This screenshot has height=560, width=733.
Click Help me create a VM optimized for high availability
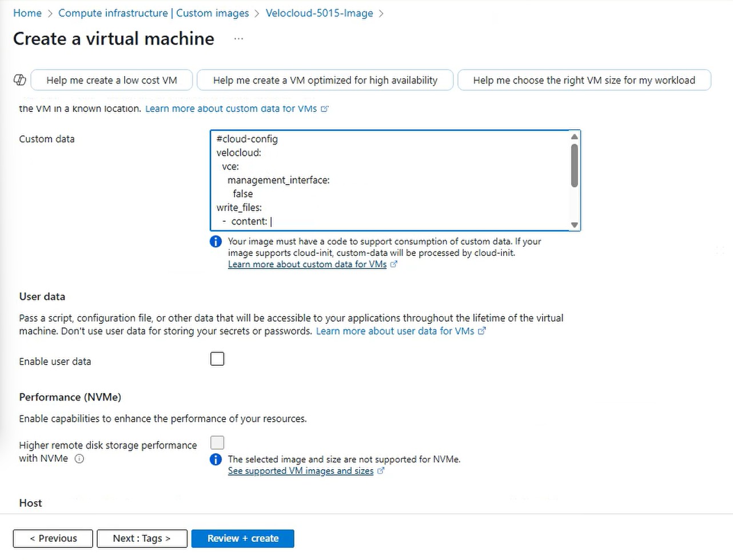tap(325, 80)
